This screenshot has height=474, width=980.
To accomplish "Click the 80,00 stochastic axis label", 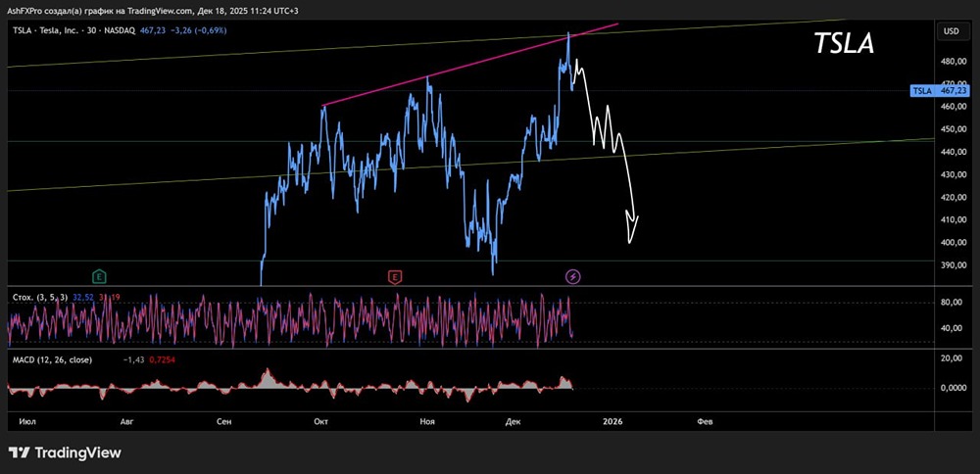I will 954,303.
